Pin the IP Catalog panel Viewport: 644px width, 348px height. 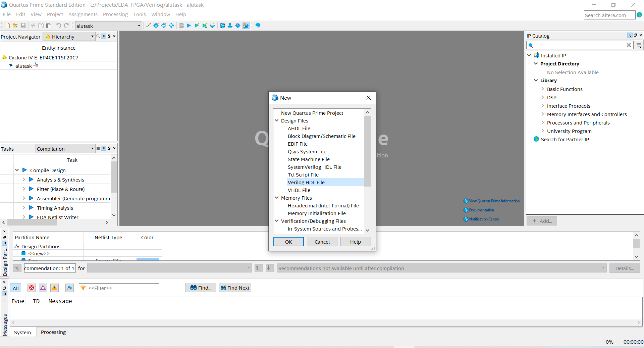tap(630, 36)
